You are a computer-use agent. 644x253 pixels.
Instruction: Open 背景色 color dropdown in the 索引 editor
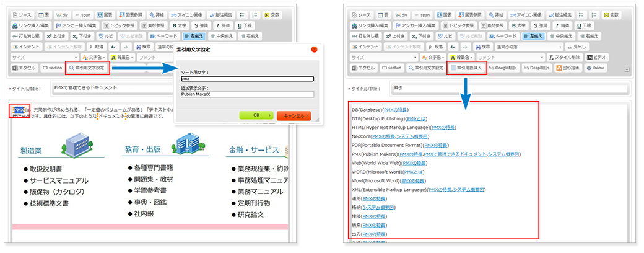click(x=462, y=57)
